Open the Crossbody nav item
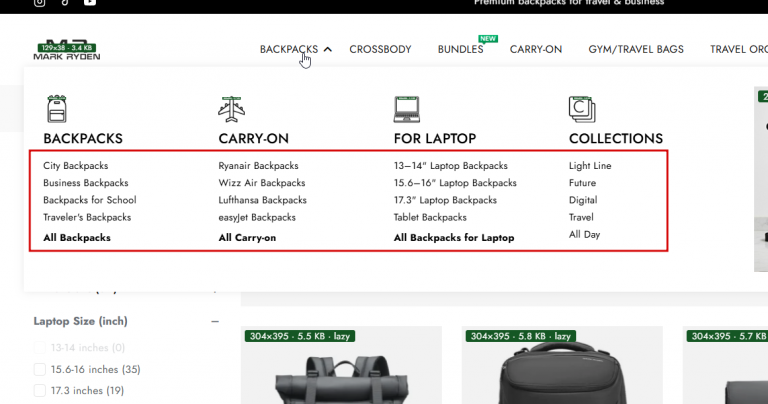Viewport: 768px width, 404px height. (380, 49)
